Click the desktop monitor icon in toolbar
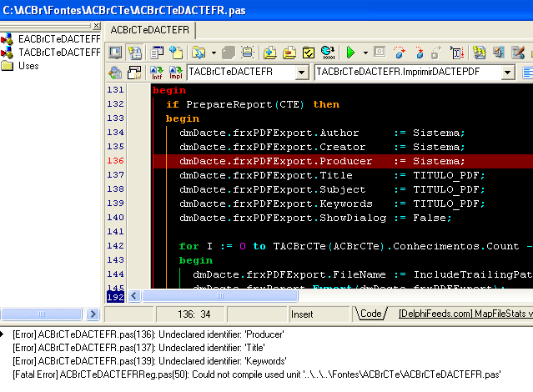 point(115,53)
